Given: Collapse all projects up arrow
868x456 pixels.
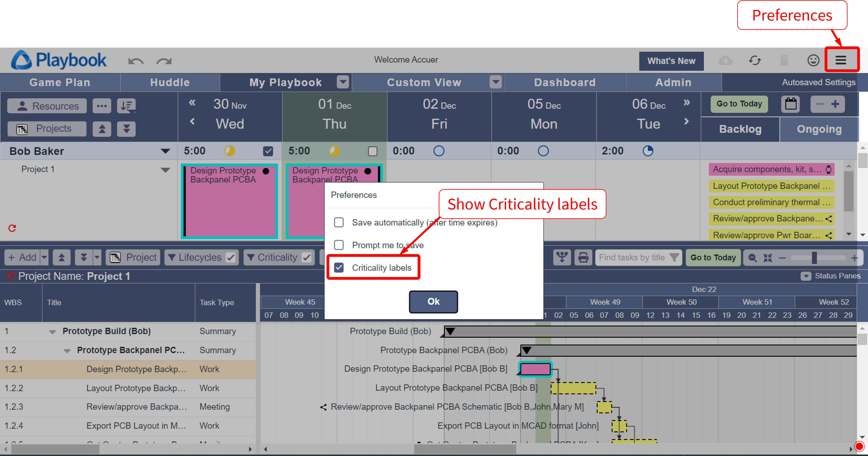Looking at the screenshot, I should pyautogui.click(x=102, y=129).
